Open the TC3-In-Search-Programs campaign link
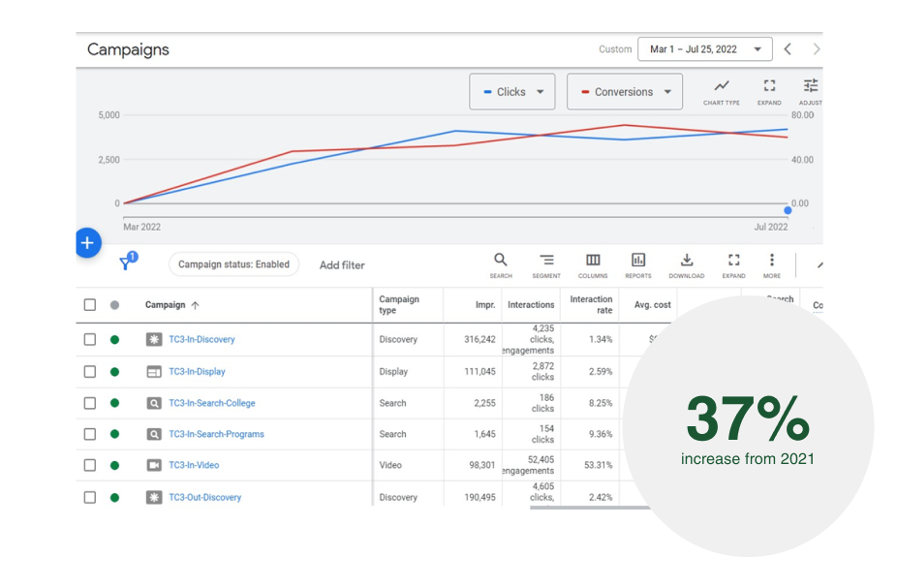This screenshot has width=897, height=588. tap(216, 434)
